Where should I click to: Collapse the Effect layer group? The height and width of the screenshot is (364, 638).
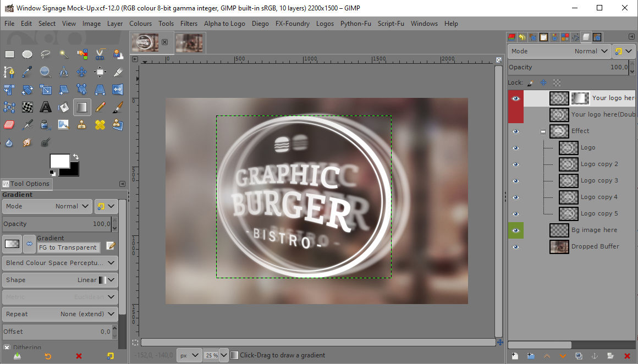(x=543, y=131)
